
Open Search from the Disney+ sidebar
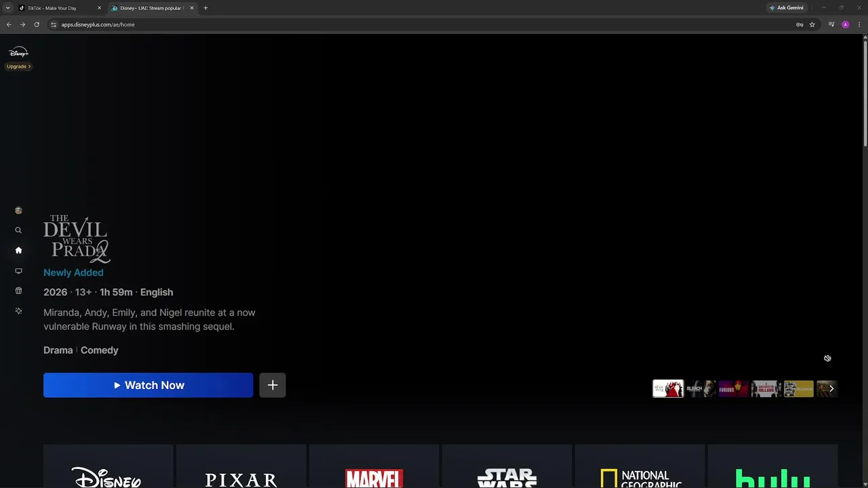(x=18, y=230)
